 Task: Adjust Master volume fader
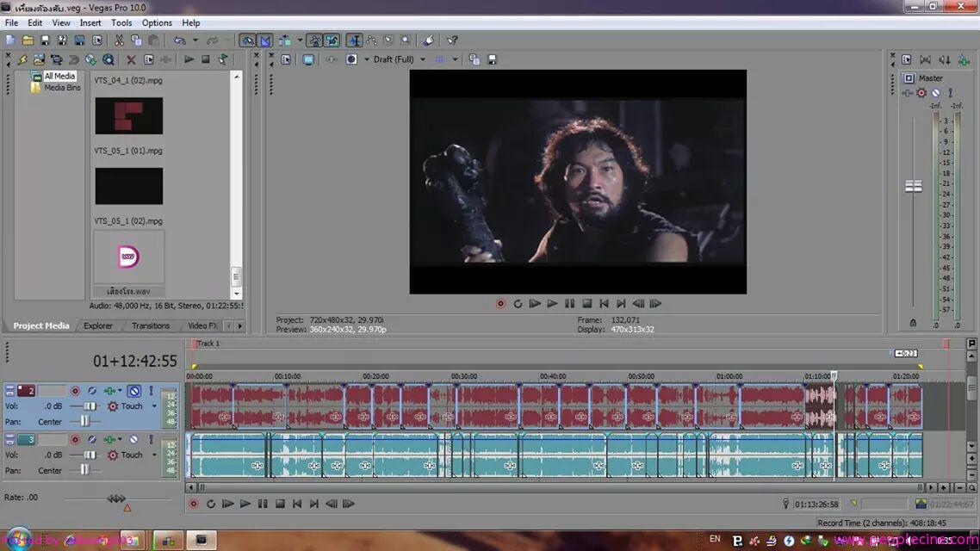click(913, 186)
